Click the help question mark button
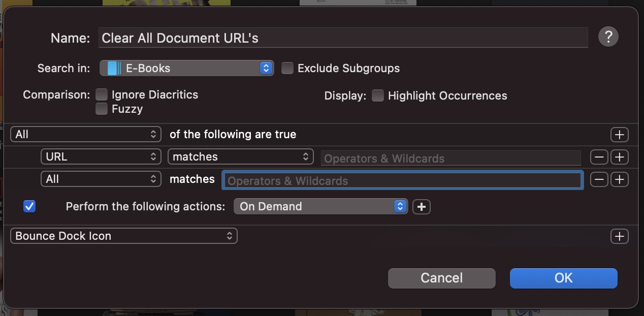Viewport: 644px width, 316px height. pos(608,37)
